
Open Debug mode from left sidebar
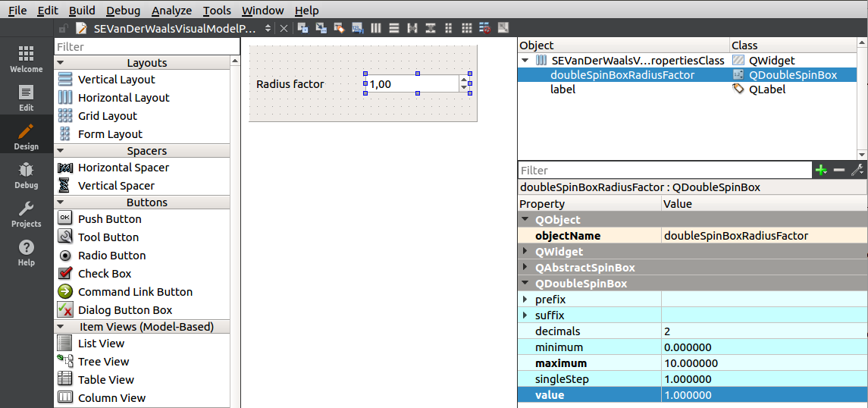(26, 175)
